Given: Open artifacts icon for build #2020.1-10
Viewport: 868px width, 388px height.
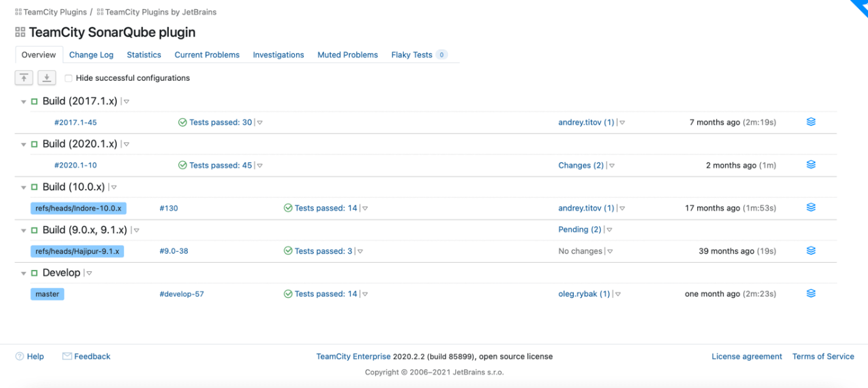Looking at the screenshot, I should tap(811, 165).
